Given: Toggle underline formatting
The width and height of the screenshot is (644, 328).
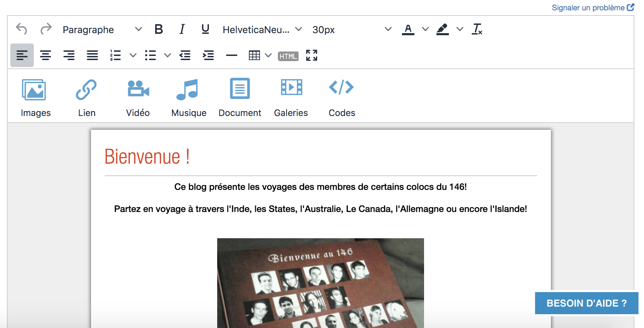Looking at the screenshot, I should pos(205,29).
